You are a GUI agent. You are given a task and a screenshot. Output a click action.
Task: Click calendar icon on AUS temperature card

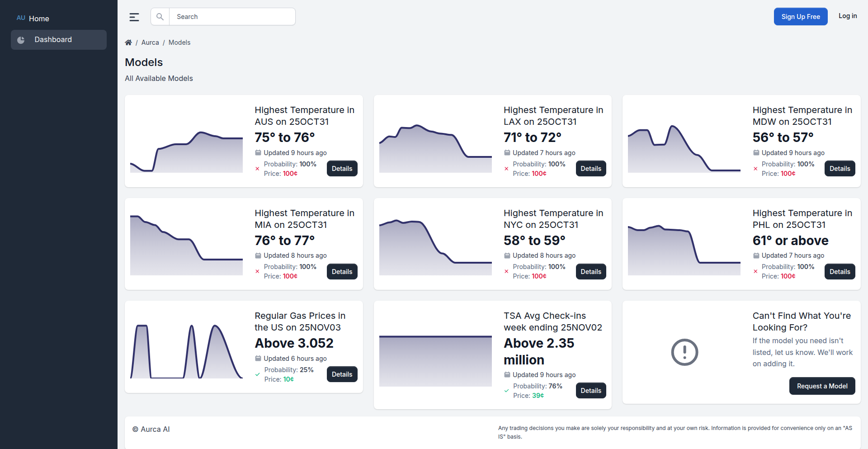coord(258,153)
